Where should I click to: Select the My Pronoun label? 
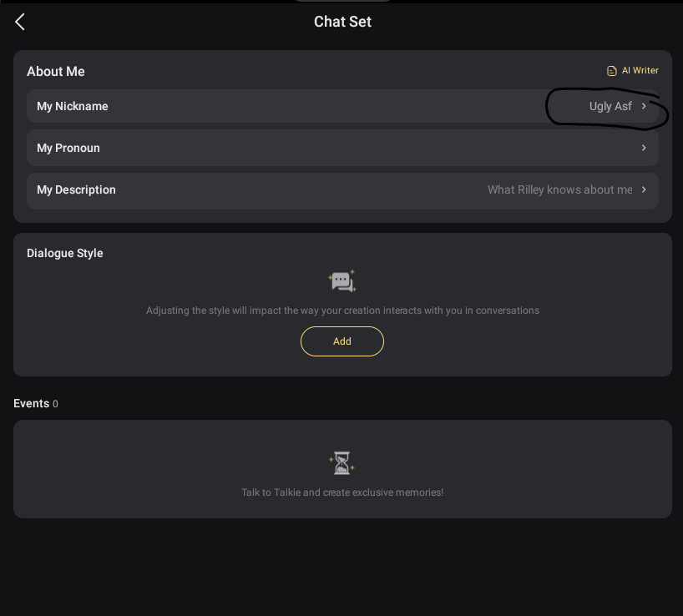68,148
